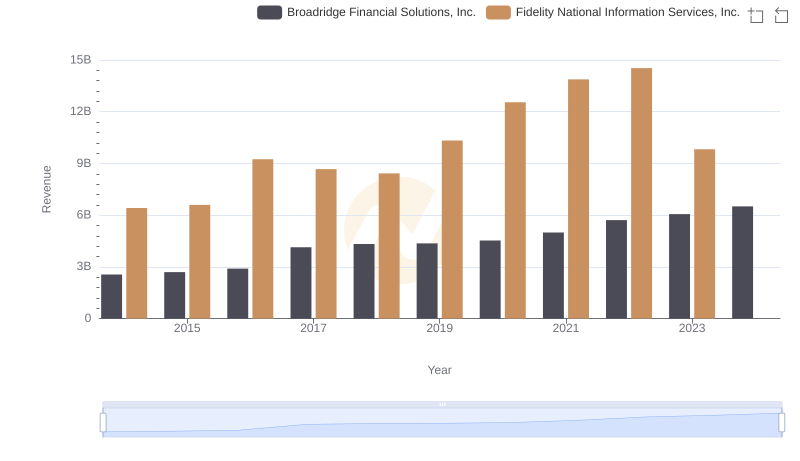Click the right handle of the zoom slider
The height and width of the screenshot is (461, 800).
tap(781, 422)
